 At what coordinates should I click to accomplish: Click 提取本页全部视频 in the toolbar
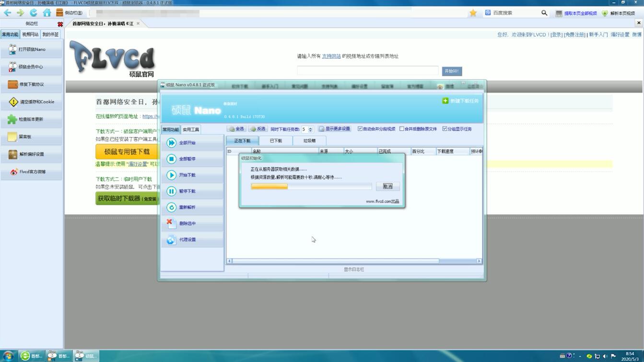pos(576,13)
